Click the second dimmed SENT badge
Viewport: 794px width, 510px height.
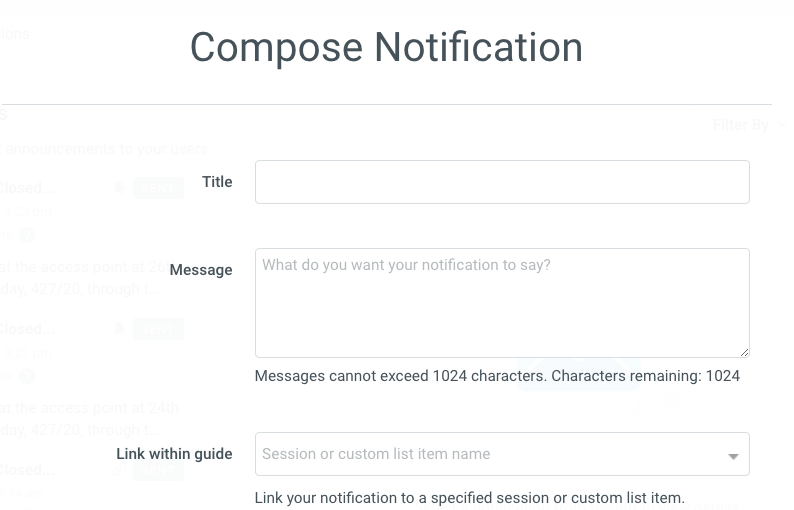coord(158,329)
